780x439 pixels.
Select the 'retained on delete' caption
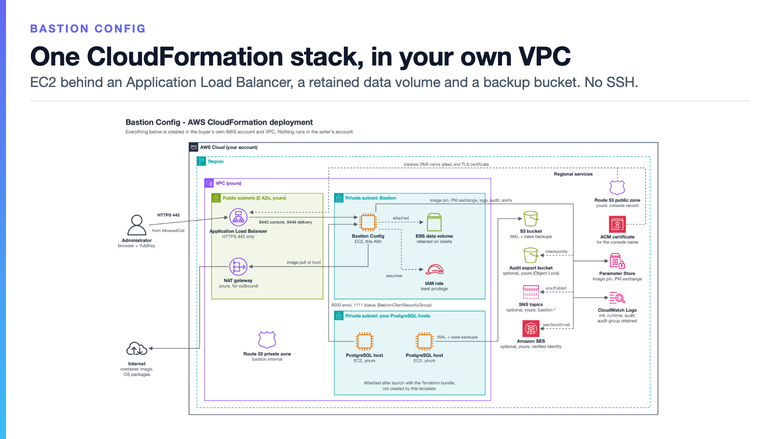point(434,242)
